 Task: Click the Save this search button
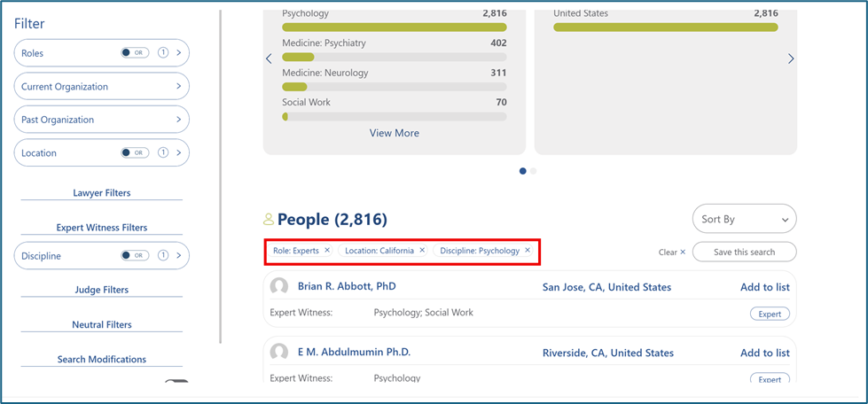[744, 252]
